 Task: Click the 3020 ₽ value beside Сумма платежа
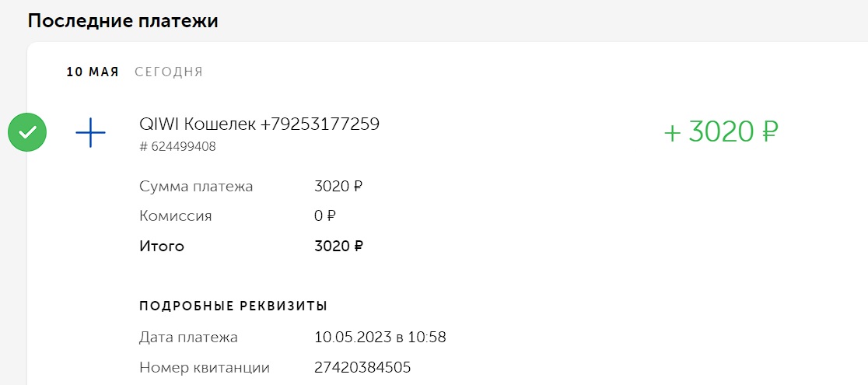point(338,187)
